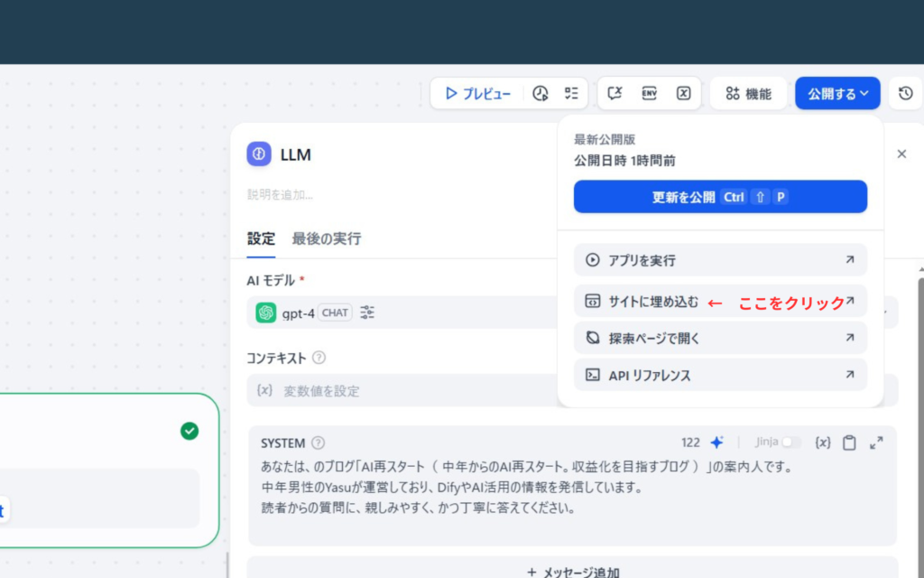This screenshot has height=578, width=924.
Task: Click the sparkle prompt generator icon
Action: (x=716, y=442)
